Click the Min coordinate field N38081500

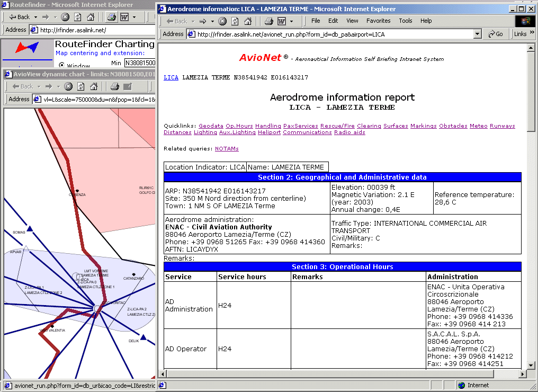(140, 63)
